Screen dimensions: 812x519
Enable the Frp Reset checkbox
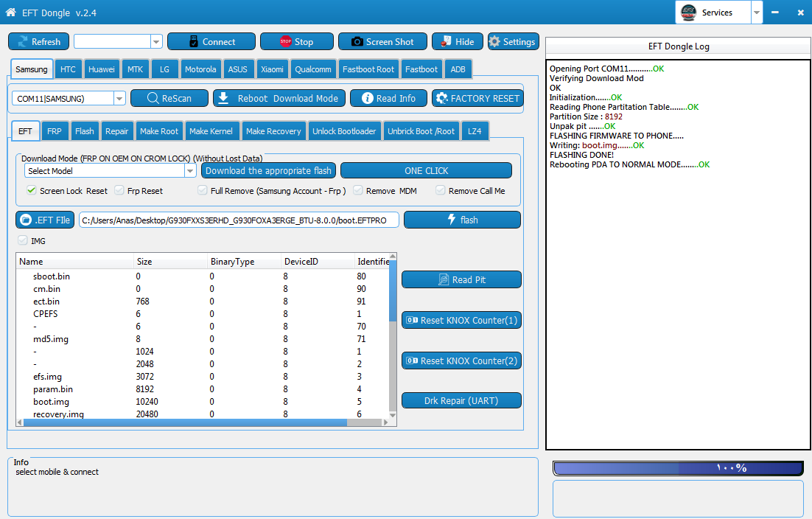click(x=119, y=190)
